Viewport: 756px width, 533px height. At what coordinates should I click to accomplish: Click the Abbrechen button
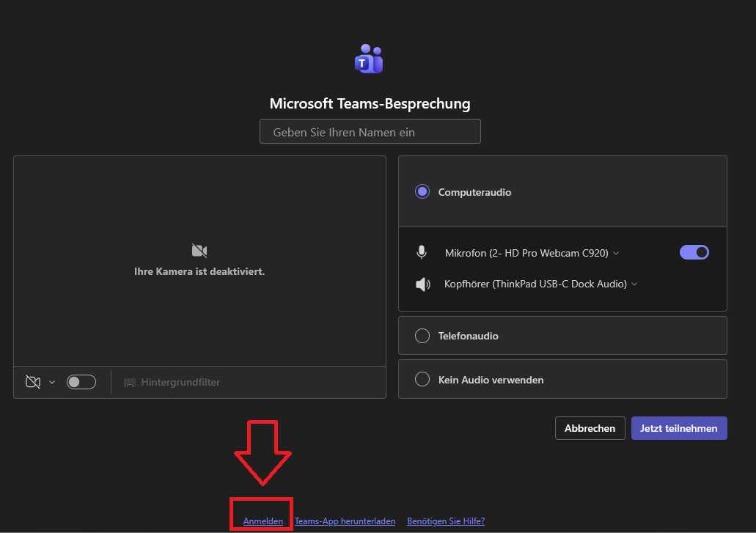pyautogui.click(x=590, y=428)
